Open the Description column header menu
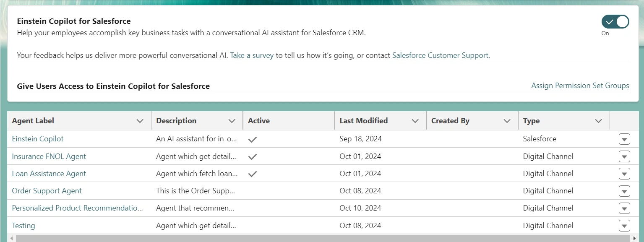Viewport: 644px width, 242px height. 232,121
